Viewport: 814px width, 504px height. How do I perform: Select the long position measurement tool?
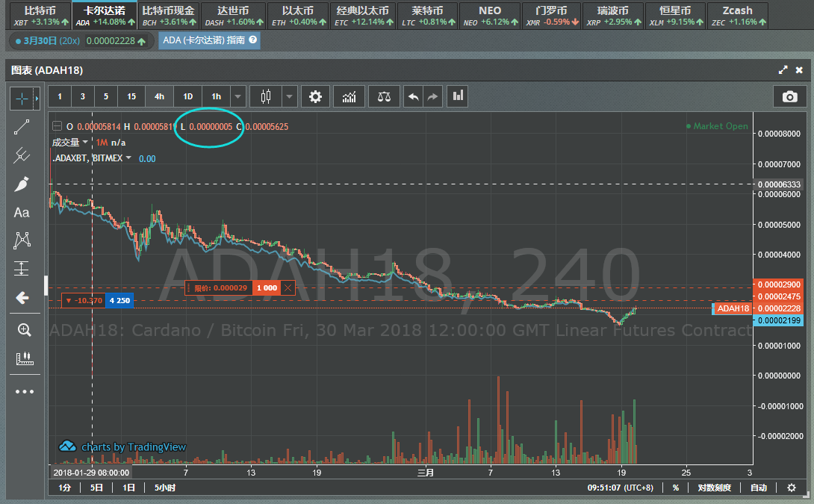point(22,269)
